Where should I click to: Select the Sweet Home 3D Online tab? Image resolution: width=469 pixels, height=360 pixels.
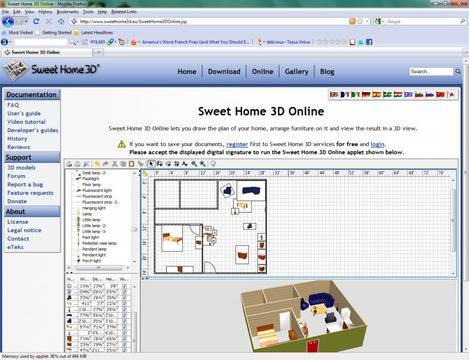pyautogui.click(x=46, y=52)
